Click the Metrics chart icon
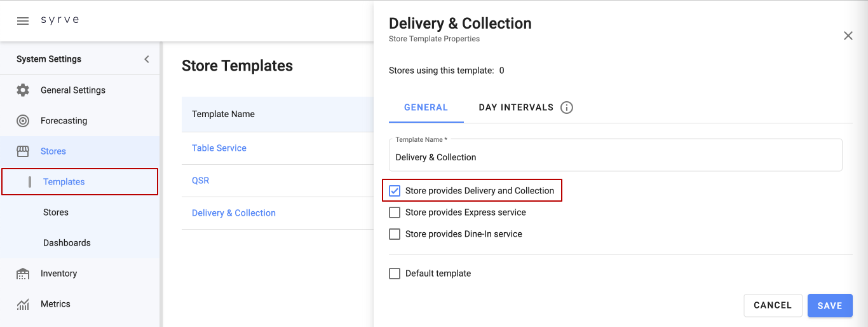Screen dimensions: 868x327 click(23, 304)
